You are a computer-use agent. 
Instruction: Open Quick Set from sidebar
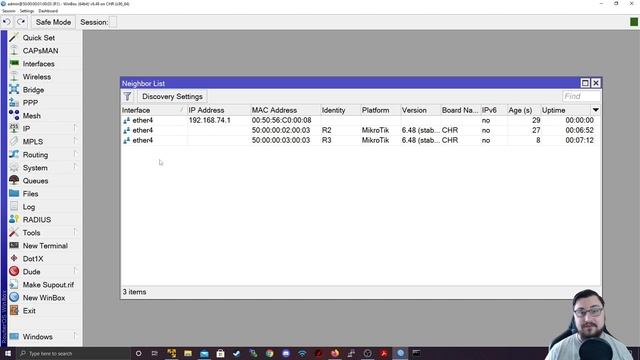[38, 38]
